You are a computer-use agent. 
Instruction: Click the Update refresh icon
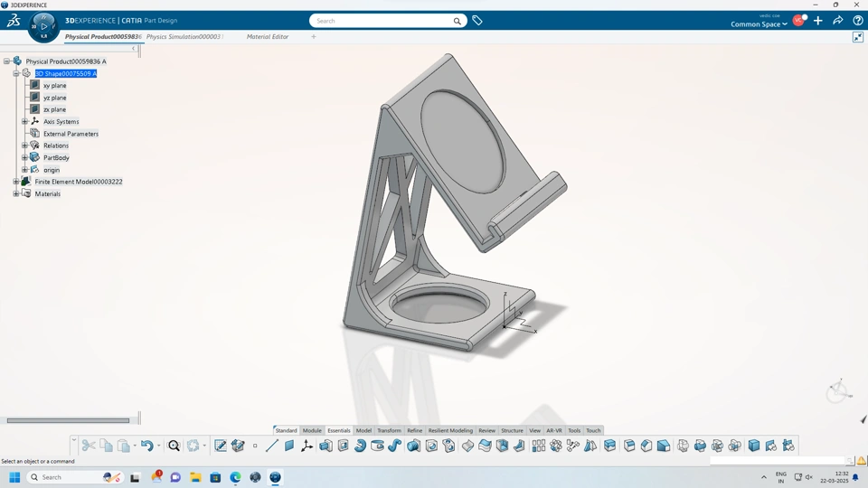(x=193, y=446)
